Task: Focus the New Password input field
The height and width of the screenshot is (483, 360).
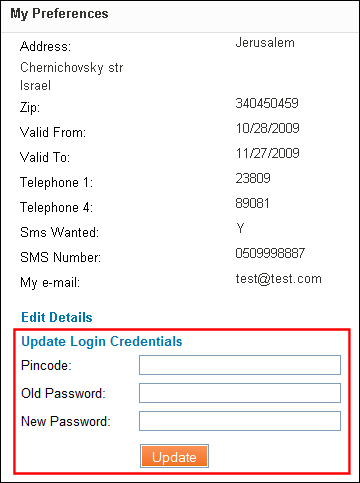Action: [240, 421]
